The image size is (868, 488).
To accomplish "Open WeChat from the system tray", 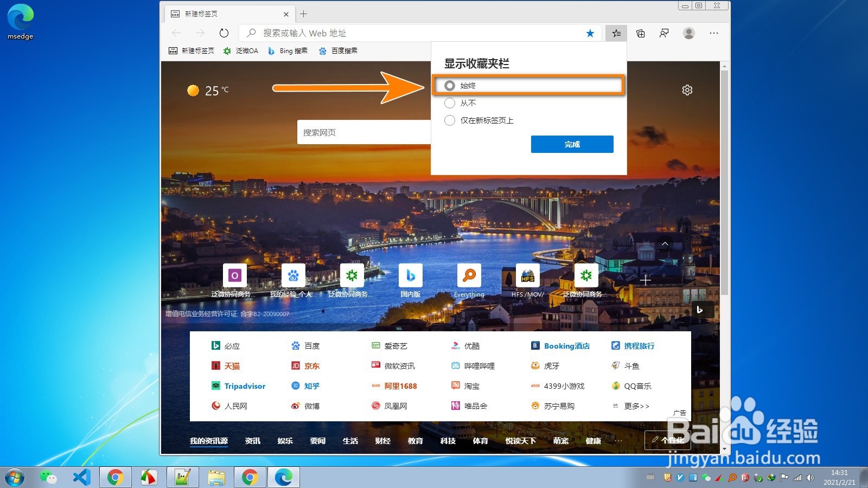I will (706, 478).
